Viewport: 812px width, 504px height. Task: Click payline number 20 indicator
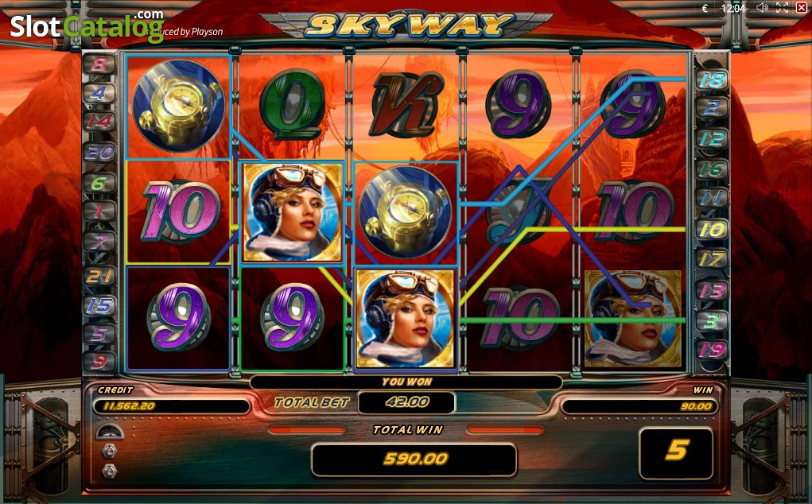click(x=99, y=152)
